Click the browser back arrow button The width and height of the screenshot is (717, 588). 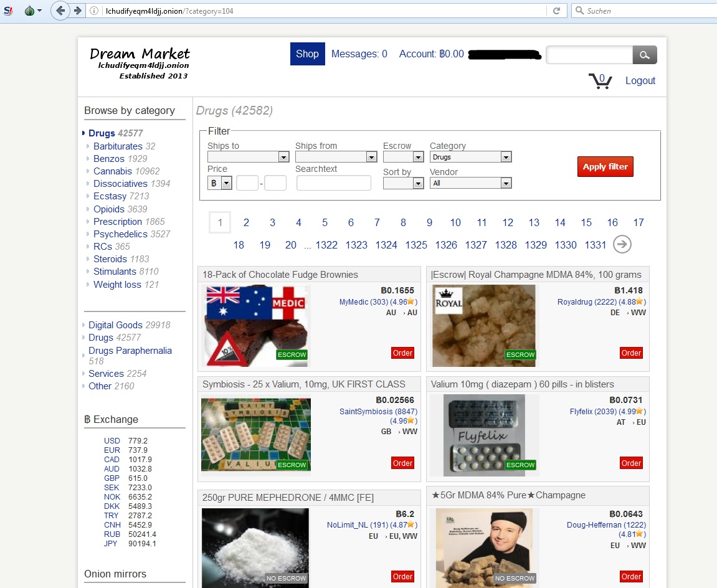(60, 11)
